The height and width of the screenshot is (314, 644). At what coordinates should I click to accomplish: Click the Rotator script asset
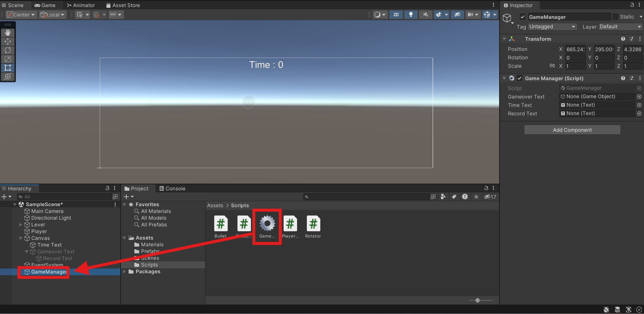[x=313, y=227]
